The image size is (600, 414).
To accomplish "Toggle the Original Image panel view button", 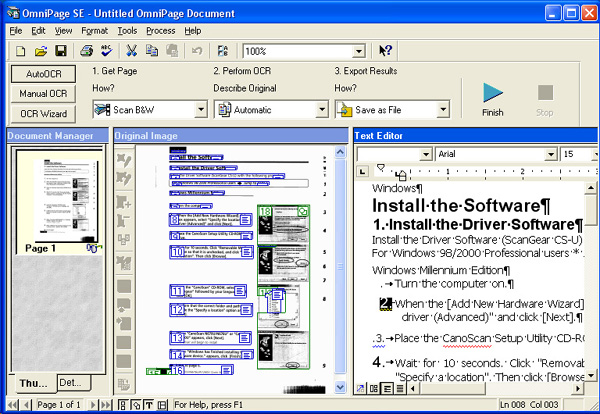I will pos(136,405).
